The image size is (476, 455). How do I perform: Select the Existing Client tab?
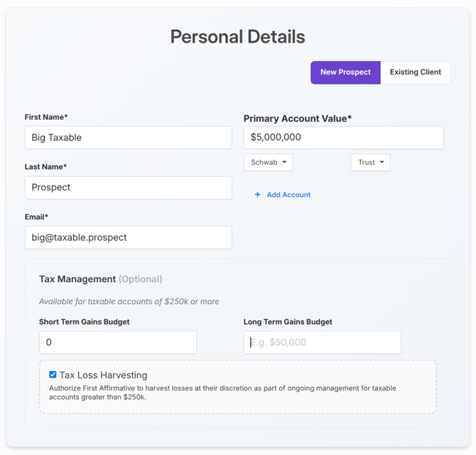415,72
